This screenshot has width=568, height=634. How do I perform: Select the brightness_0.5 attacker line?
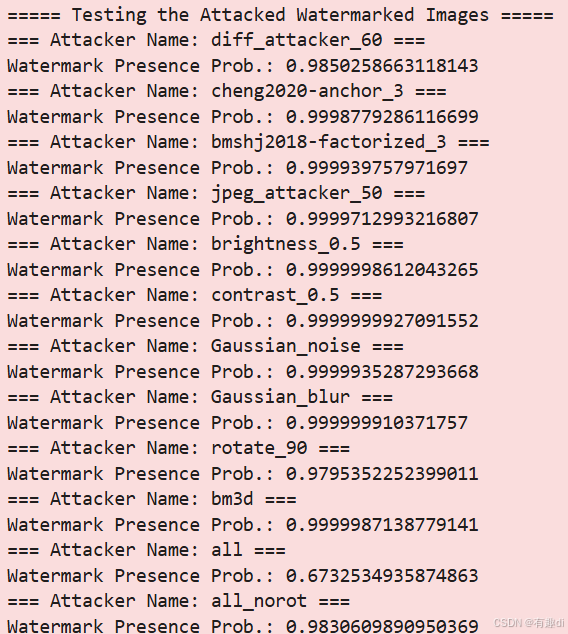205,244
